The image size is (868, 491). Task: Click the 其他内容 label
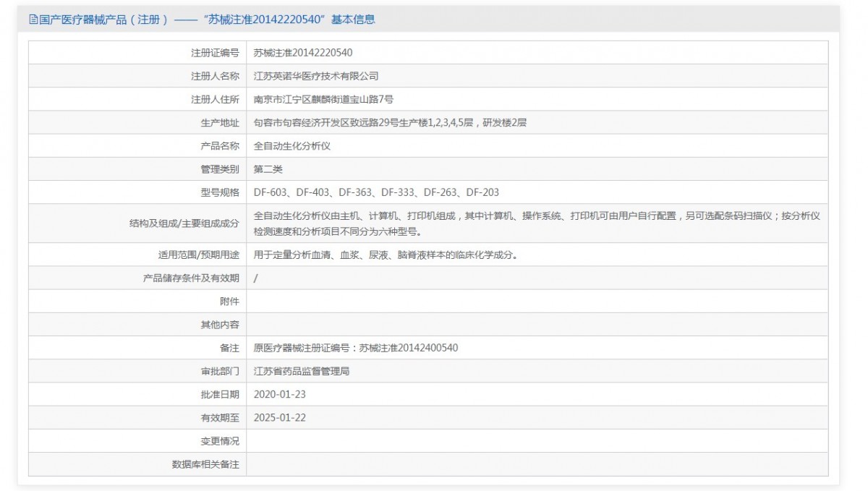[x=220, y=325]
